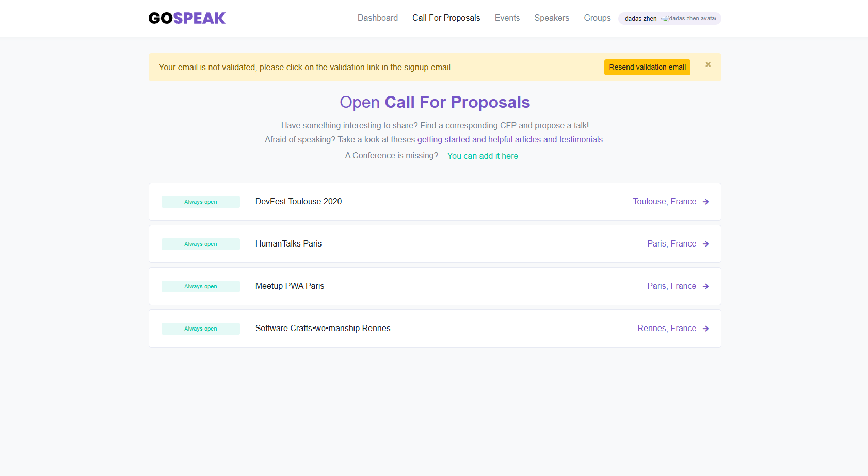Click Always open badge for Software Crafts
The width and height of the screenshot is (868, 476).
coord(201,329)
